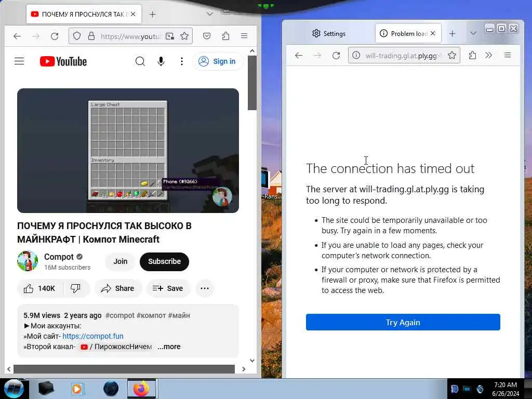Viewport: 532px width, 399px height.
Task: Click horizontal scrollbar left arrow
Action: pos(9,369)
